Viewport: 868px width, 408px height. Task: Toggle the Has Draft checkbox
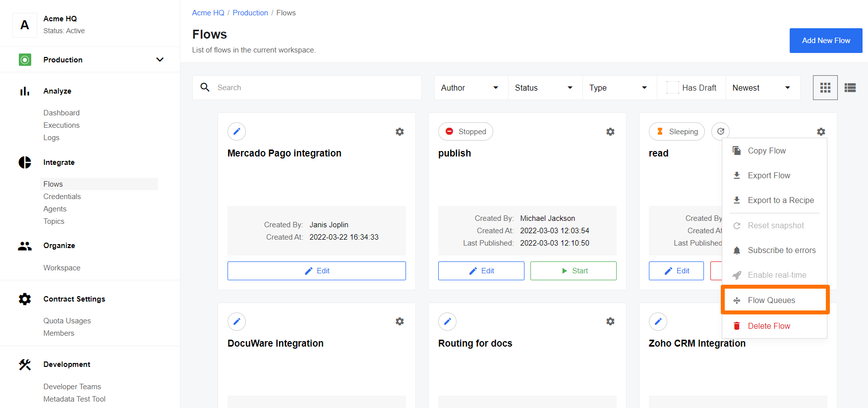tap(673, 88)
